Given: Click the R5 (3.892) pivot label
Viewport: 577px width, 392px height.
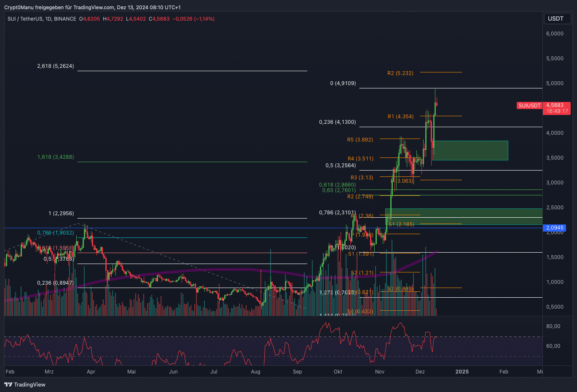Looking at the screenshot, I should click(360, 140).
